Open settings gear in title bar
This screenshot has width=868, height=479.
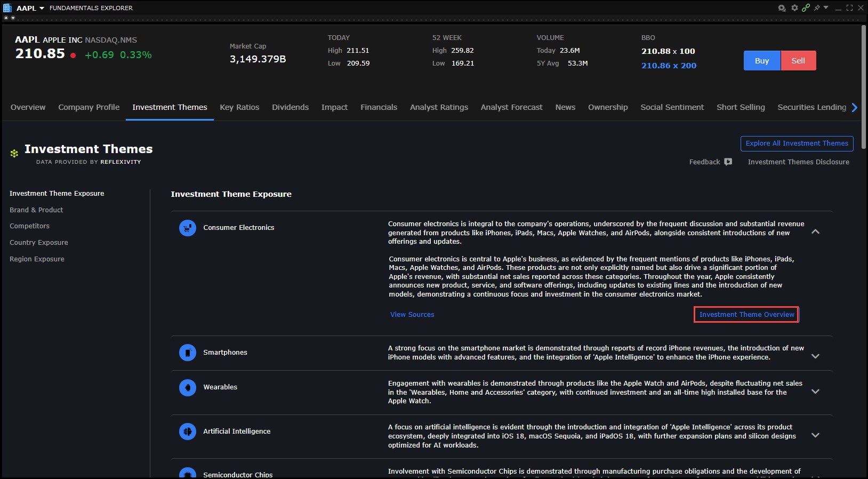click(x=794, y=8)
